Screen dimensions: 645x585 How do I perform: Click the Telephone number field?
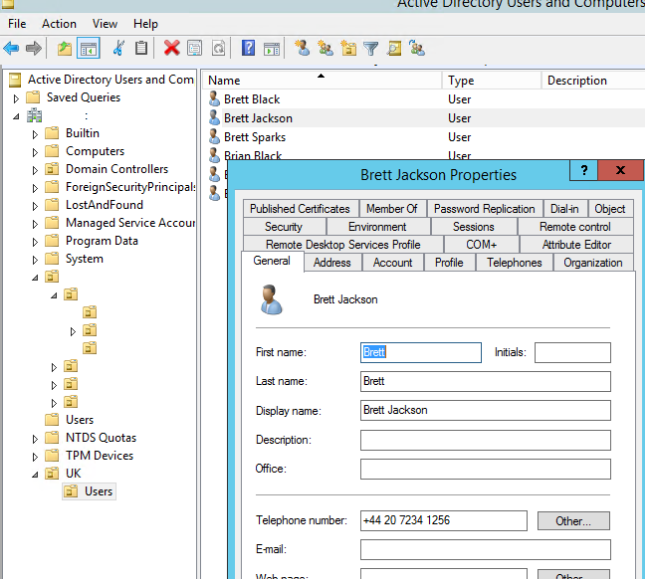click(x=444, y=520)
